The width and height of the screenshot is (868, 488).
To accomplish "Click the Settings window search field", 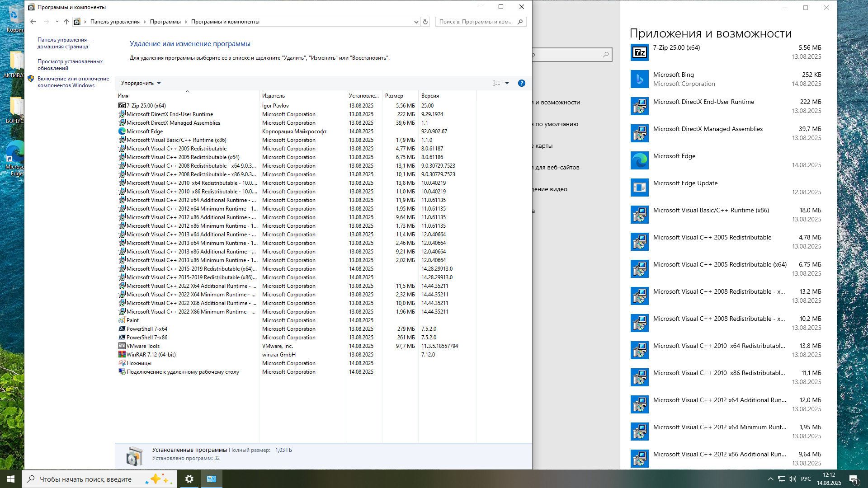I will tap(572, 55).
